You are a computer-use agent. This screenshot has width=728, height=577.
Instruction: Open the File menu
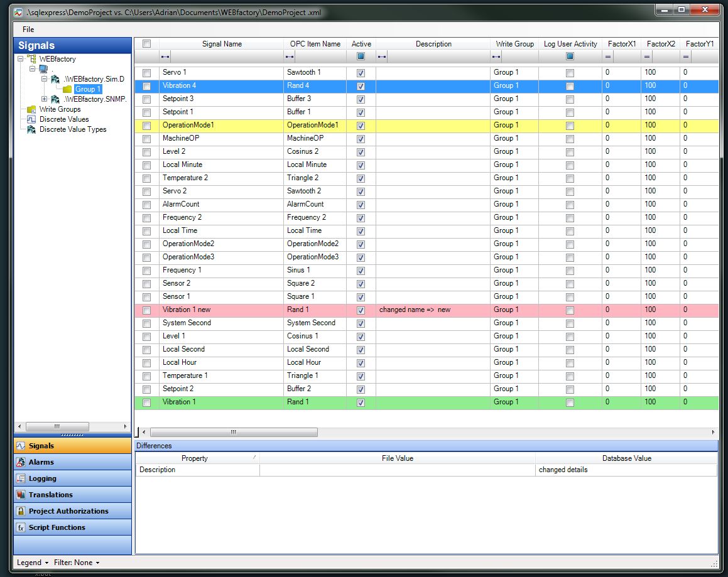click(x=28, y=30)
